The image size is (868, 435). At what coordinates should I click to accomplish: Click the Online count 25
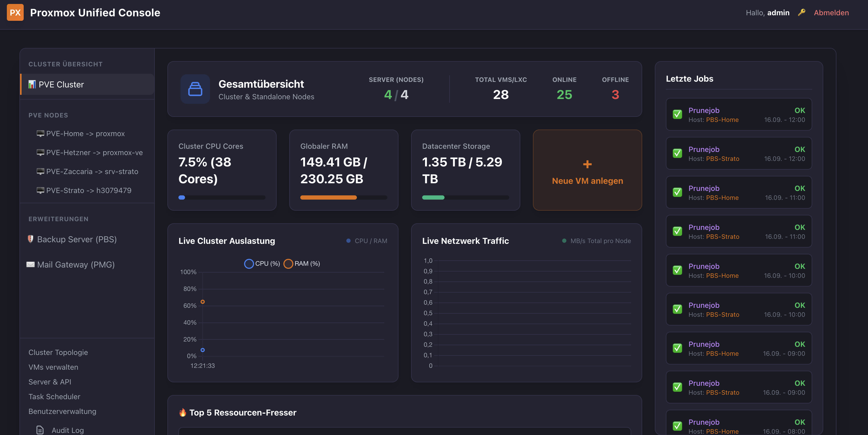[564, 95]
